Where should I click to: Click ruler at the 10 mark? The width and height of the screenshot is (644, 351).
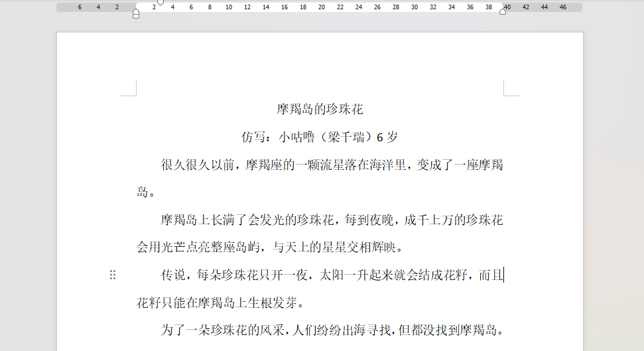pyautogui.click(x=229, y=7)
